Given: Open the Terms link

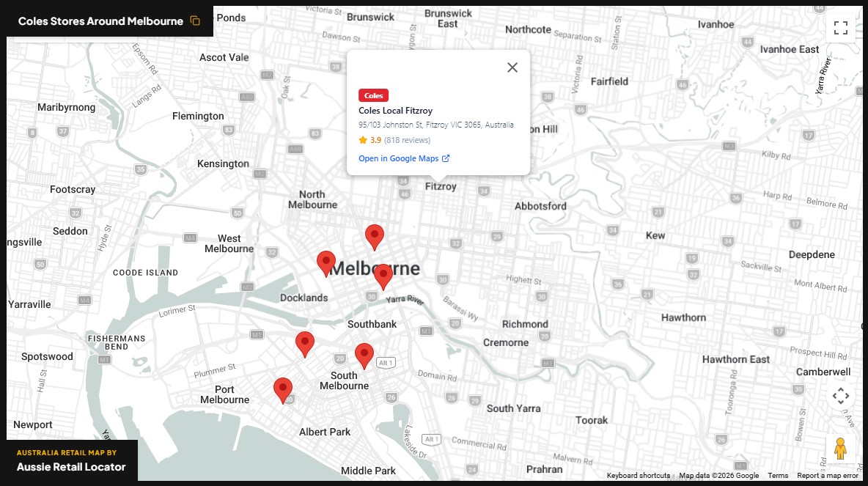Looking at the screenshot, I should click(778, 476).
